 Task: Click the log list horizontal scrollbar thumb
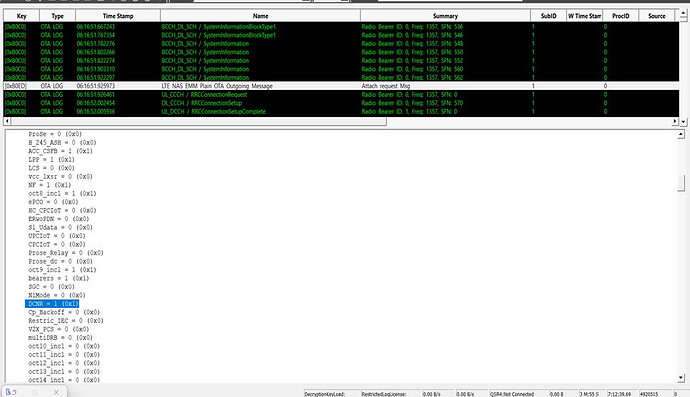tap(198, 121)
